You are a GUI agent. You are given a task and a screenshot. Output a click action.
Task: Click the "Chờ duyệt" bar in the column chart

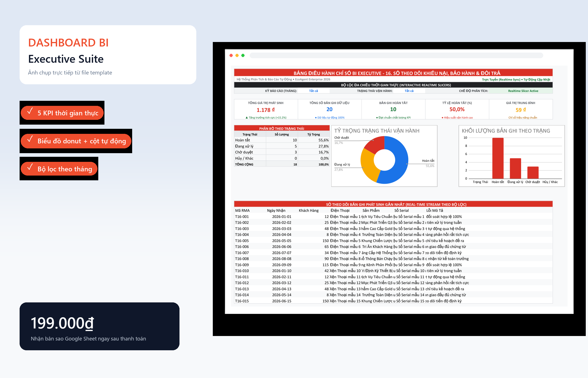pos(533,172)
